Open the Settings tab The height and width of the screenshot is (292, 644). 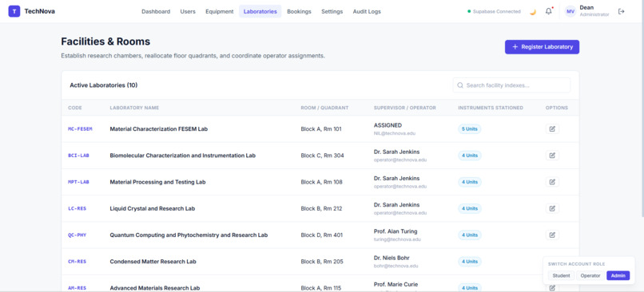pos(332,11)
